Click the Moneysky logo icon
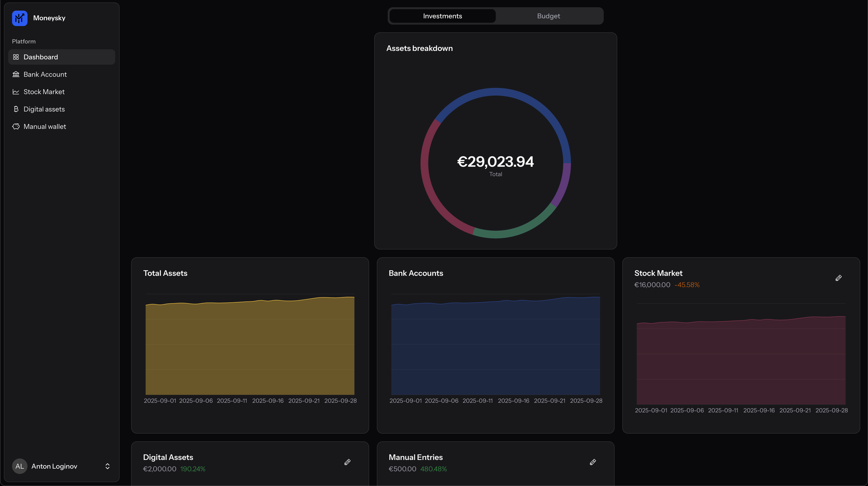This screenshot has height=486, width=868. [x=20, y=18]
